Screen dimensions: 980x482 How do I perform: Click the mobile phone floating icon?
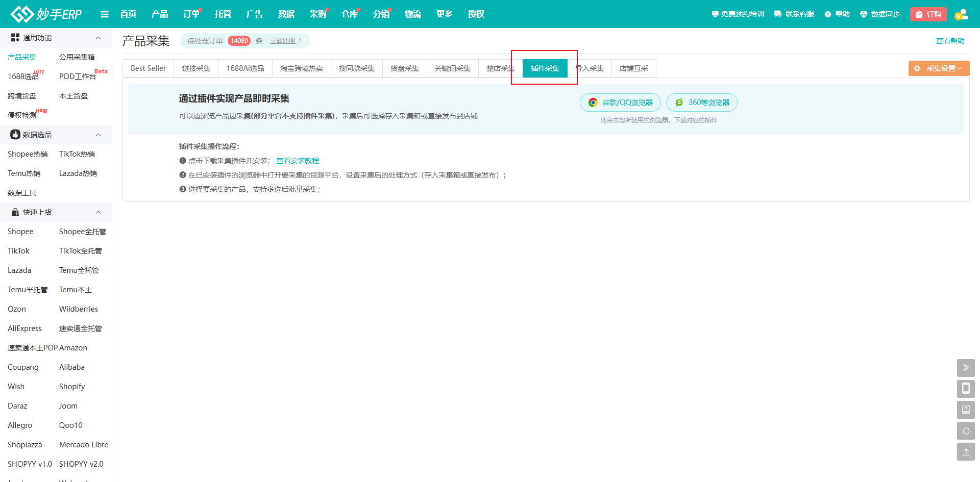tap(966, 389)
